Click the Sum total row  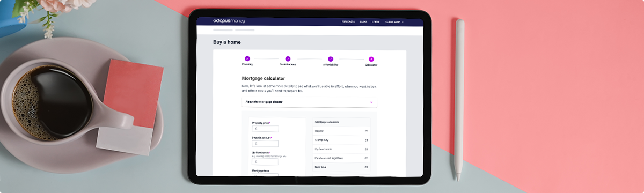click(341, 167)
